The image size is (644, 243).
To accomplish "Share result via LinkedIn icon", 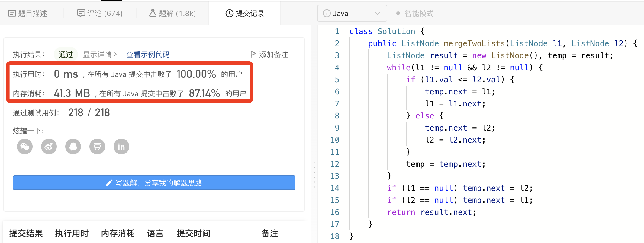I will point(121,147).
